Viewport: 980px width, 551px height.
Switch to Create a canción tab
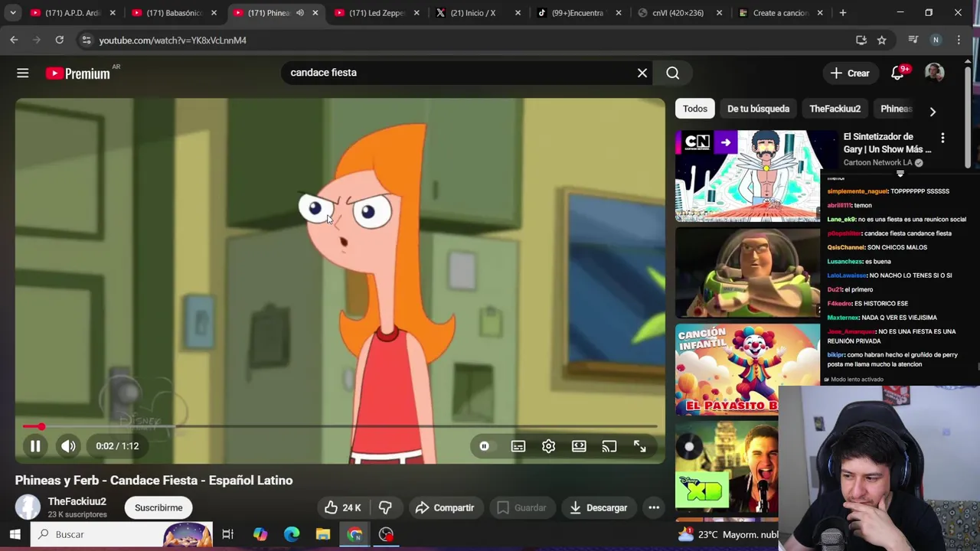(781, 13)
